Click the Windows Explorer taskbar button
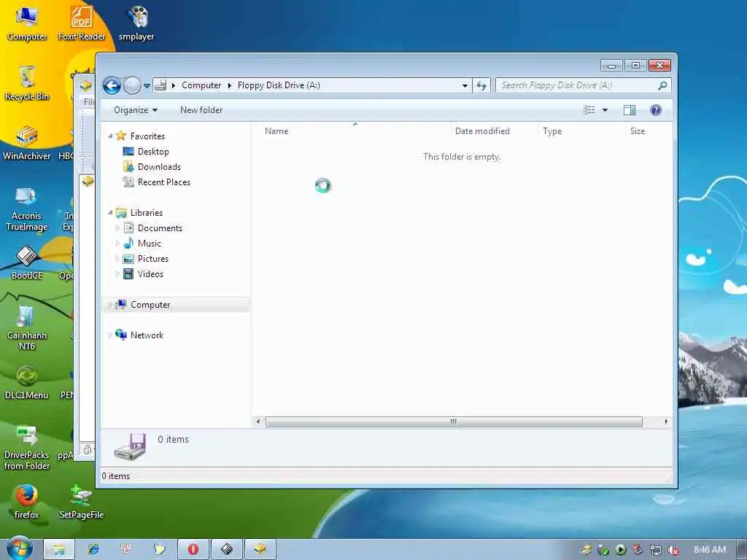This screenshot has width=747, height=560. [x=59, y=550]
